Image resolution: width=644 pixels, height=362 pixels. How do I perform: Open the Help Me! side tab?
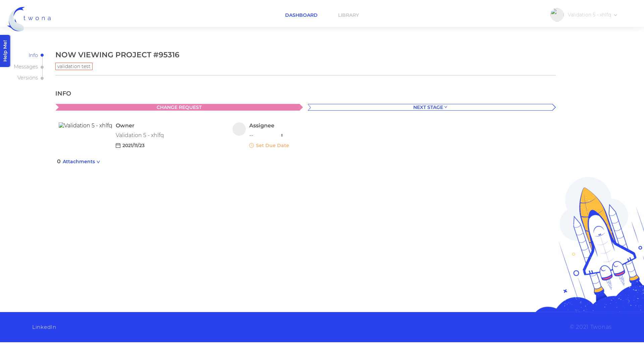(x=5, y=51)
